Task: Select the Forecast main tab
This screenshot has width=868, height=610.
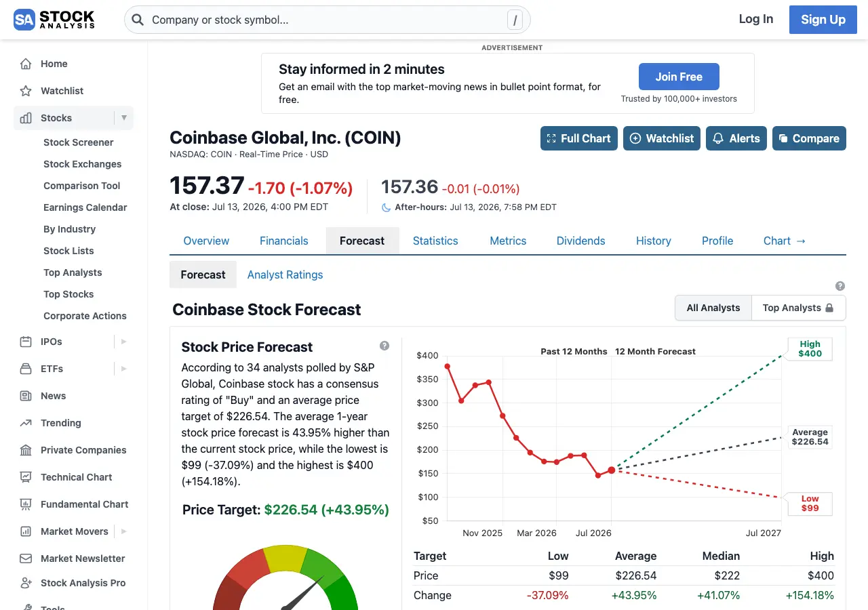Action: click(362, 241)
